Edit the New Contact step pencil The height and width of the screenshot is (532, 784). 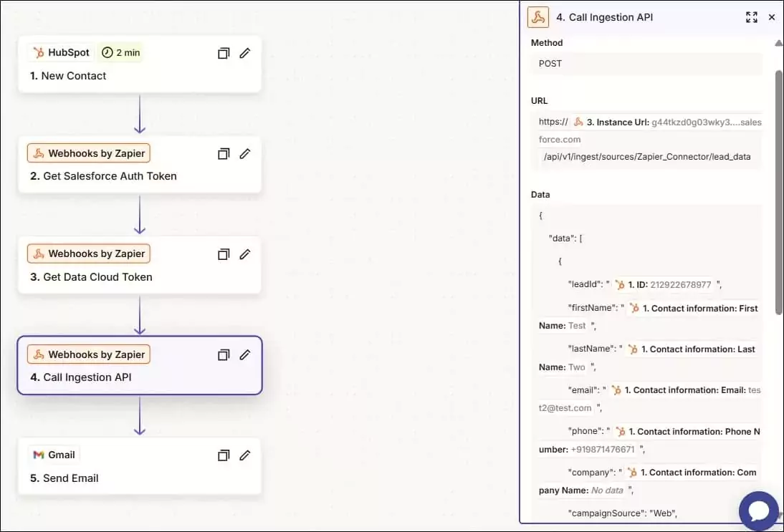click(244, 53)
